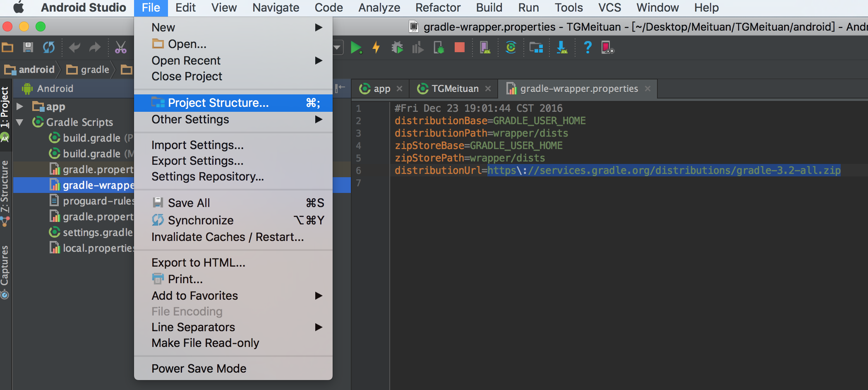This screenshot has width=868, height=390.
Task: Open the Refactor menu
Action: click(x=438, y=7)
